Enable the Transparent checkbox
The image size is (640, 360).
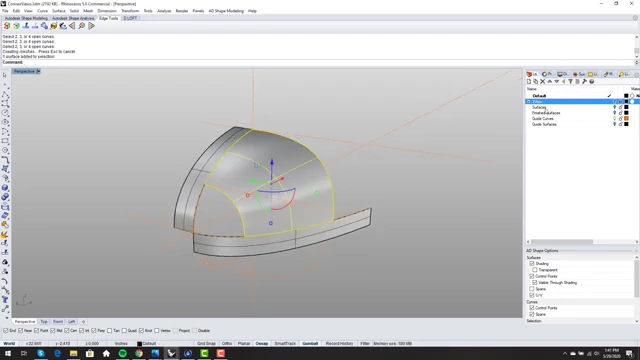point(535,270)
